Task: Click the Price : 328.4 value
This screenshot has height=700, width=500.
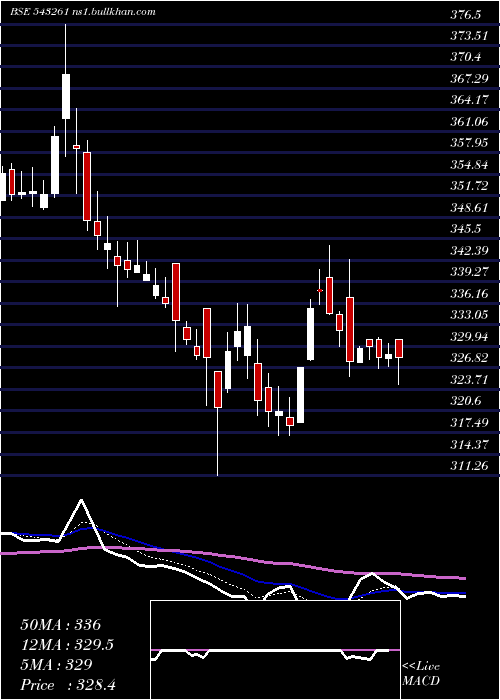Action: point(68,684)
